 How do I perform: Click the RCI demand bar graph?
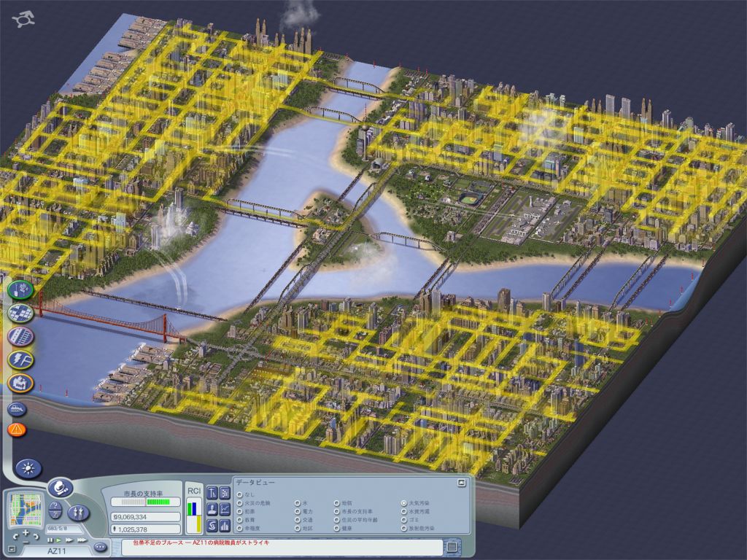coord(194,516)
